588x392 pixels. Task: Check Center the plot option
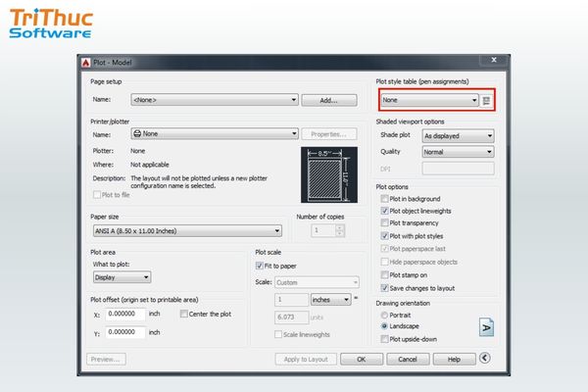[x=183, y=314]
